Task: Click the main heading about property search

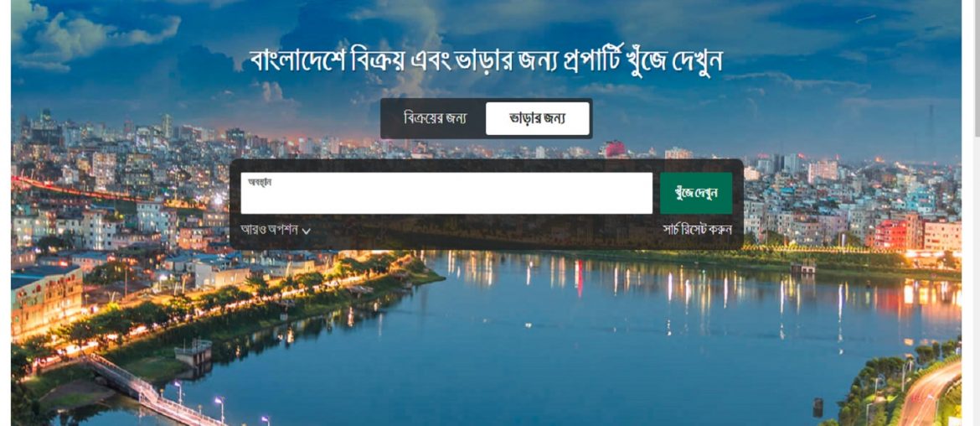Action: pyautogui.click(x=487, y=61)
